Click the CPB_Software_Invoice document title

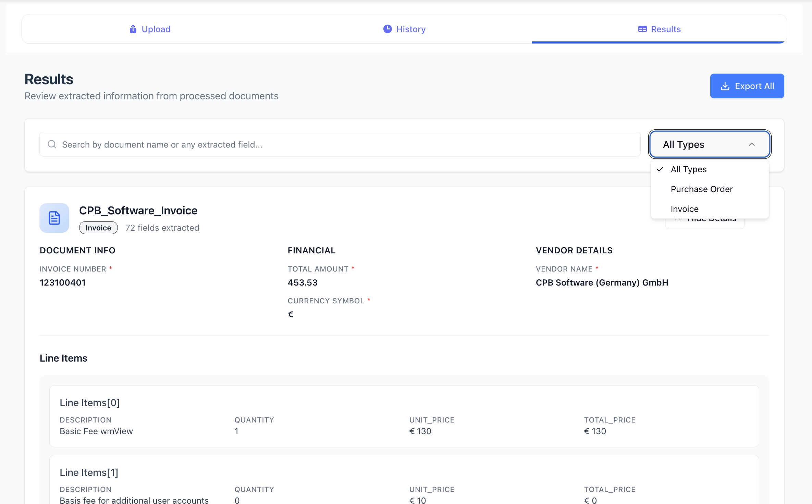(x=138, y=211)
